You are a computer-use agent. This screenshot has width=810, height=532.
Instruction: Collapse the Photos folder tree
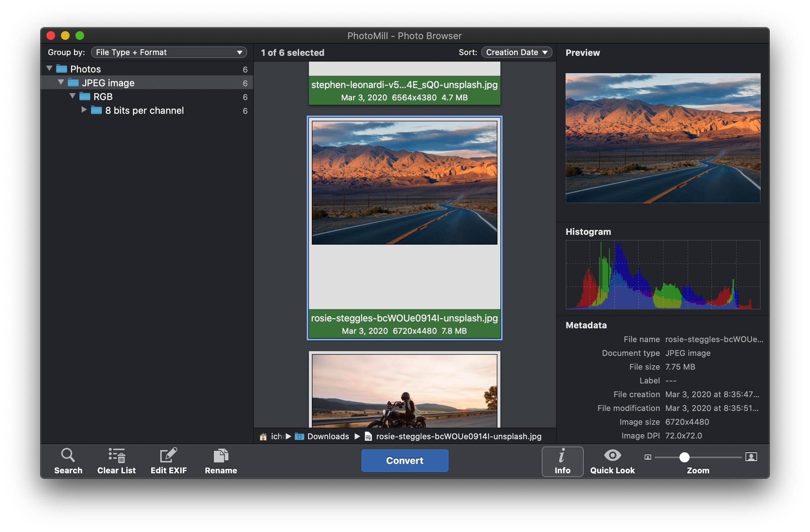[x=50, y=68]
